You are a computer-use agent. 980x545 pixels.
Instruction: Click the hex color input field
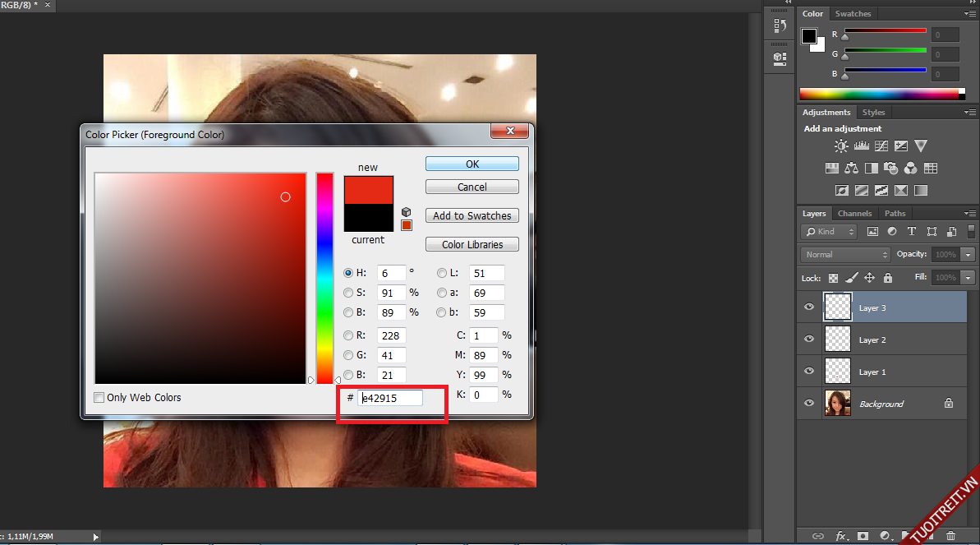[x=390, y=398]
